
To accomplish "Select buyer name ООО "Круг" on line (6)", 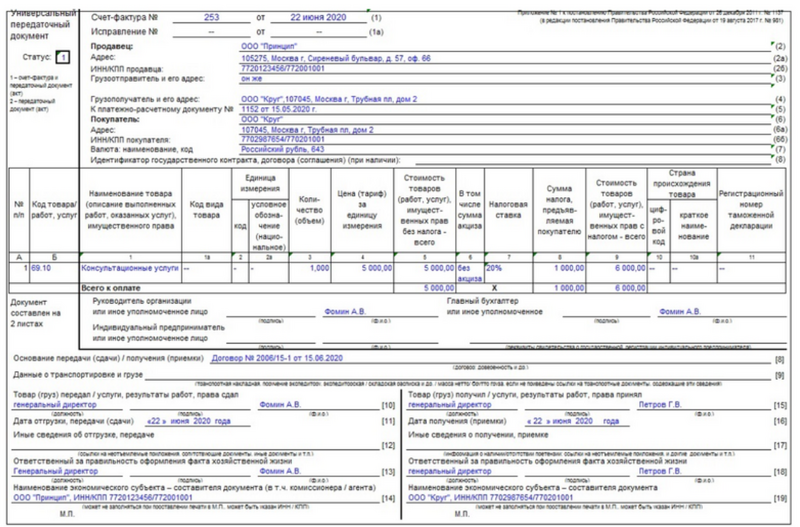I will point(262,119).
